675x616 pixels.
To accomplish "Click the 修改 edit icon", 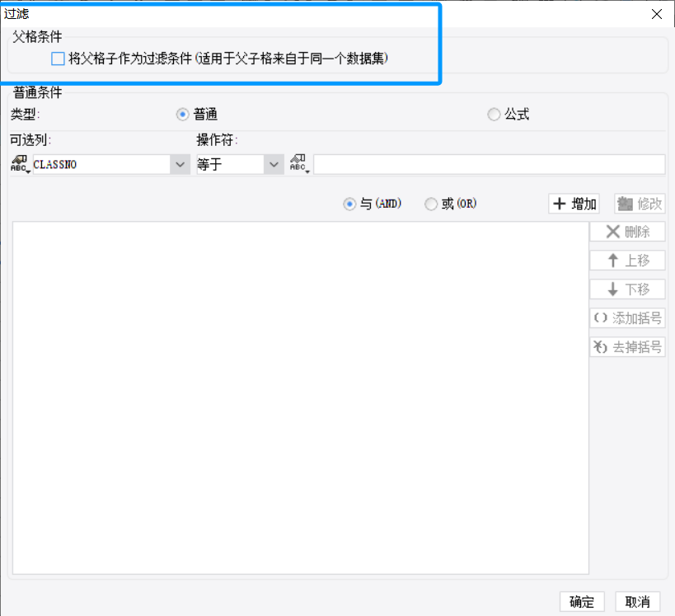I will (625, 204).
